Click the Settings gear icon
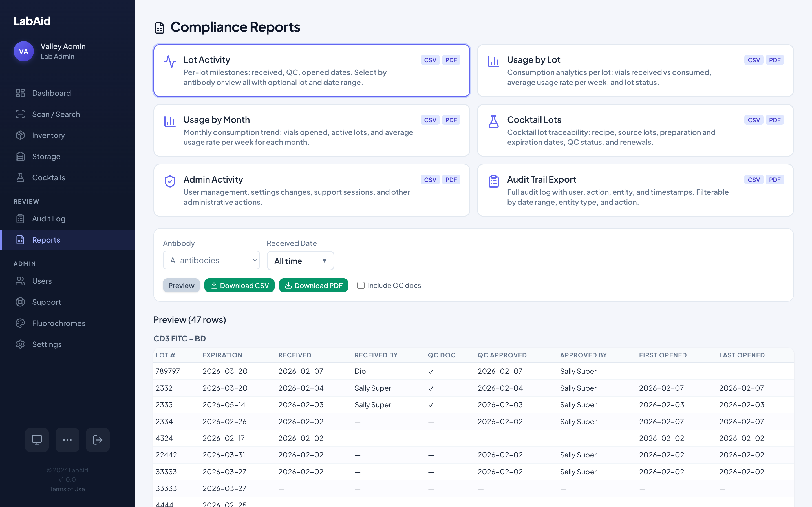This screenshot has height=507, width=812. tap(20, 344)
